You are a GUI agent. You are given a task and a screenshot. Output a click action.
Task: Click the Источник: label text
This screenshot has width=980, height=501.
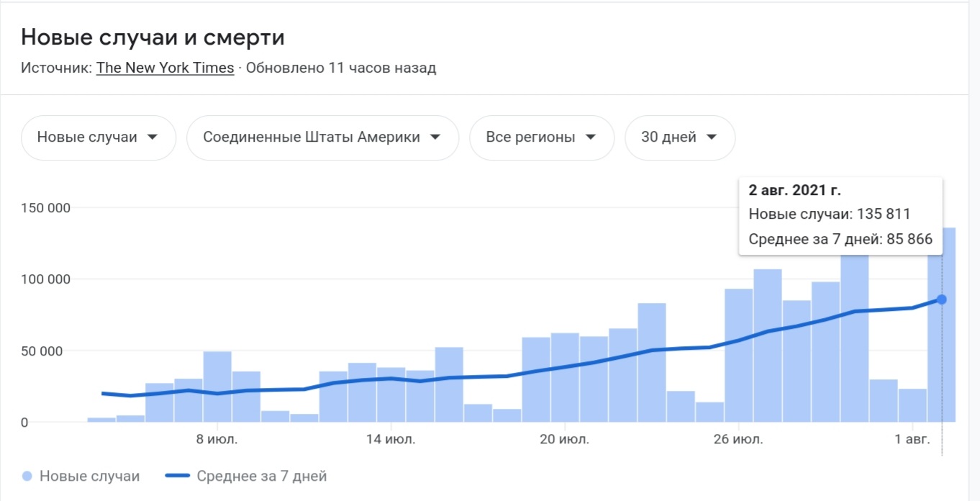[x=56, y=68]
